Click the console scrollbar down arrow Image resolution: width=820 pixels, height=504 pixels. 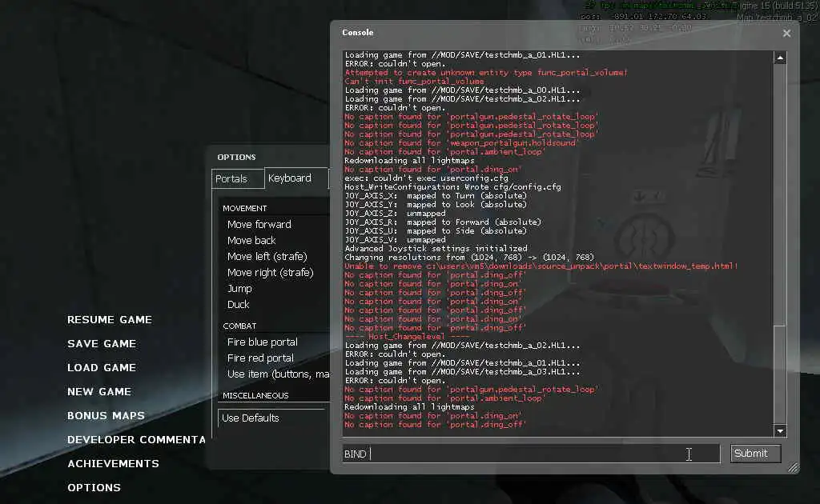[x=780, y=431]
